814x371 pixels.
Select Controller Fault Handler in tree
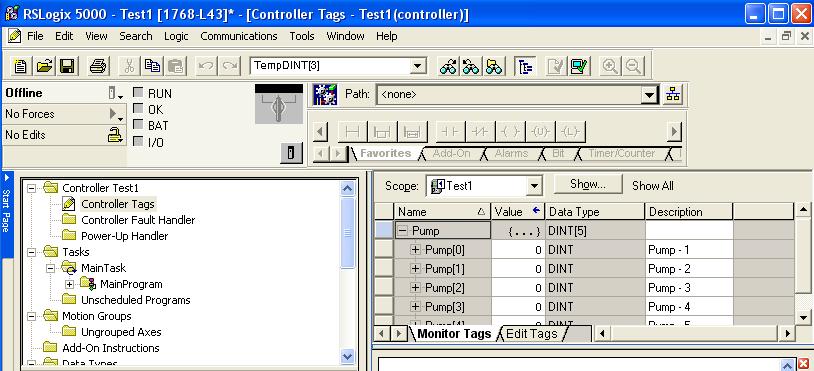(138, 220)
